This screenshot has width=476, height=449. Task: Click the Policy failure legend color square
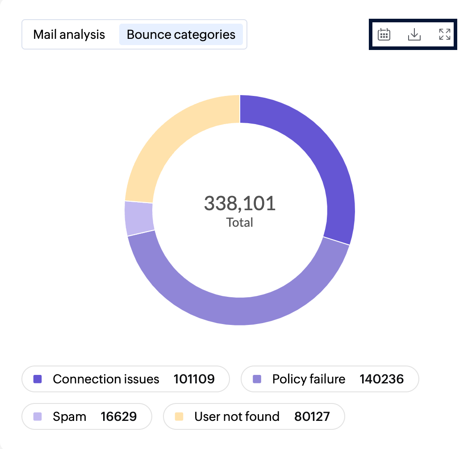tap(257, 379)
